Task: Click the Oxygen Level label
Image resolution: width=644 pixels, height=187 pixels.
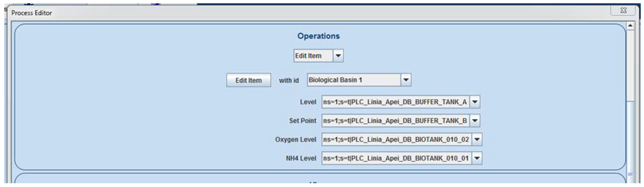Action: pyautogui.click(x=295, y=139)
